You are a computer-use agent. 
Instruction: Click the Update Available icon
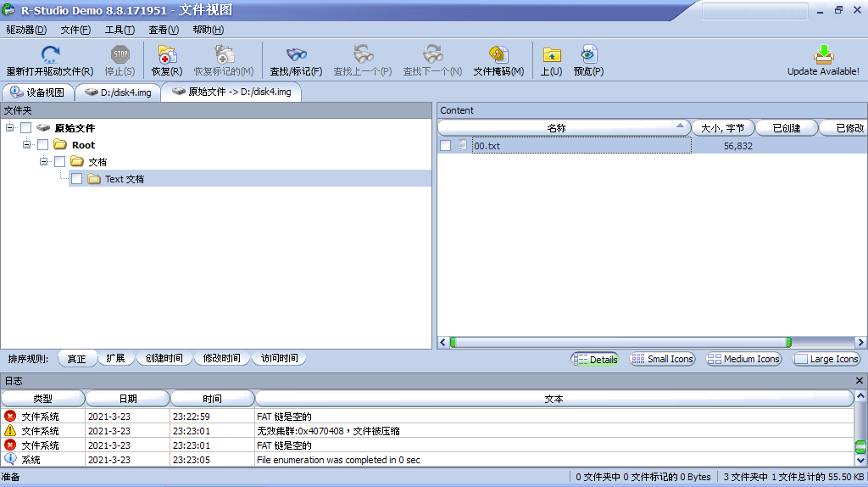click(824, 54)
